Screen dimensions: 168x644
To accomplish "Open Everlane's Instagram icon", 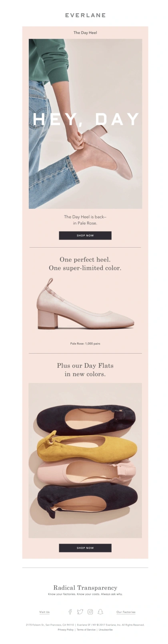I will click(x=90, y=612).
